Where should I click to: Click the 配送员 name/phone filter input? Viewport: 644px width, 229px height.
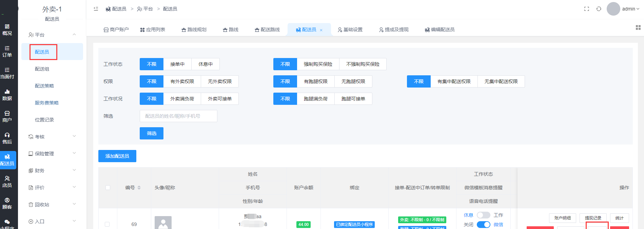178,116
